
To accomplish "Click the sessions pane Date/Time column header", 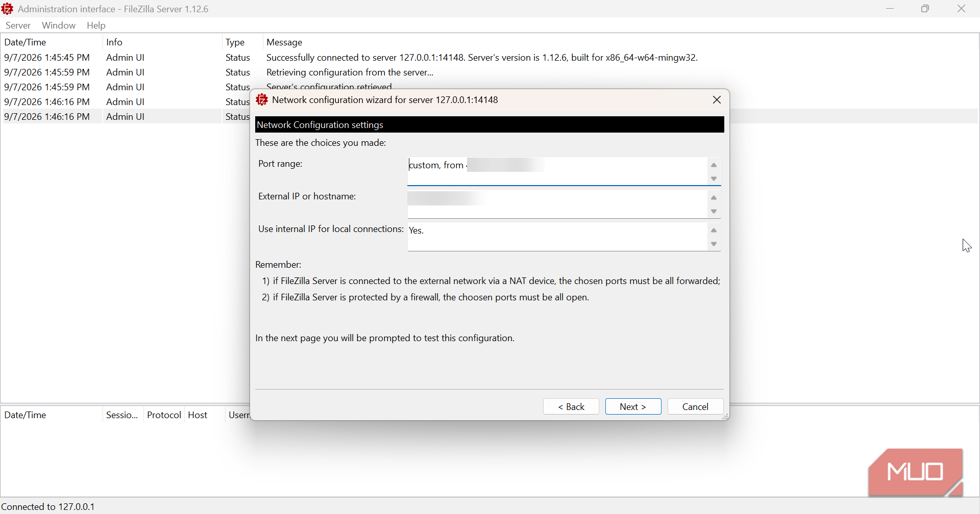I will (51, 415).
